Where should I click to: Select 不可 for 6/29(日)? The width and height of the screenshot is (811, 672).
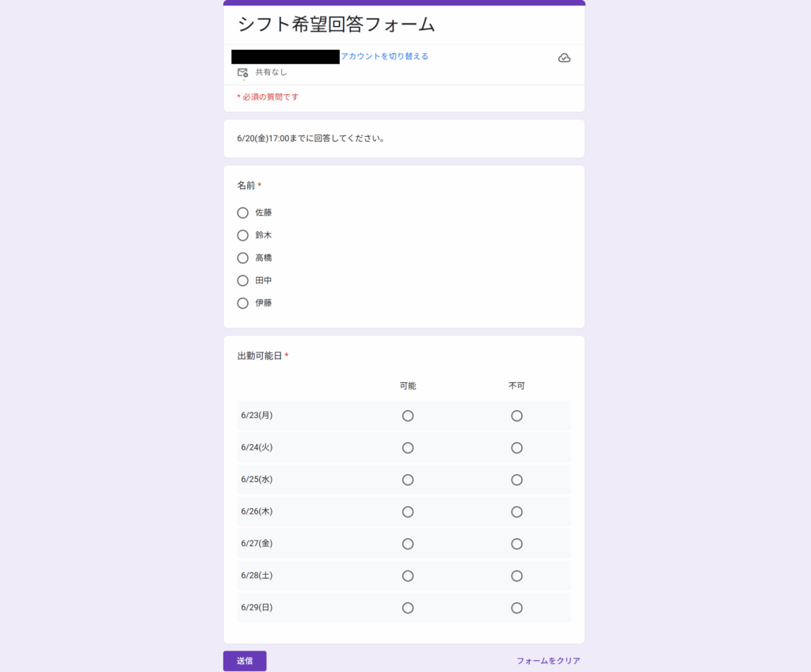coord(516,608)
